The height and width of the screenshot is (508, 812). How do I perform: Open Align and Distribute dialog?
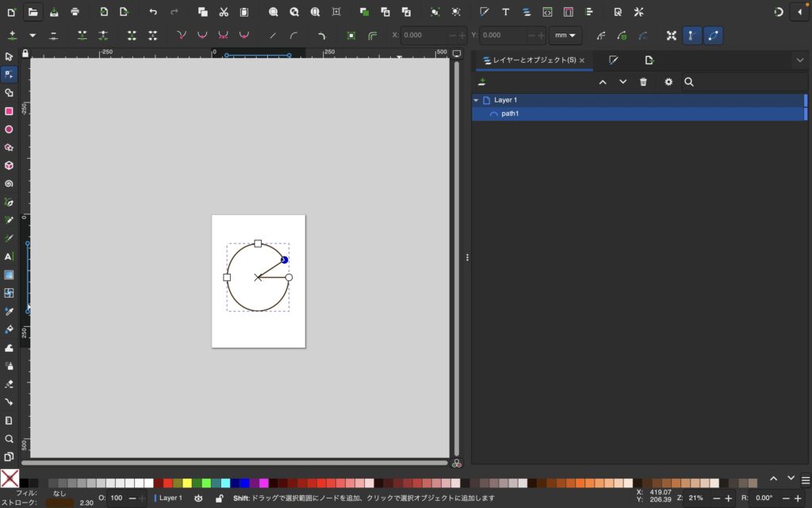point(589,12)
